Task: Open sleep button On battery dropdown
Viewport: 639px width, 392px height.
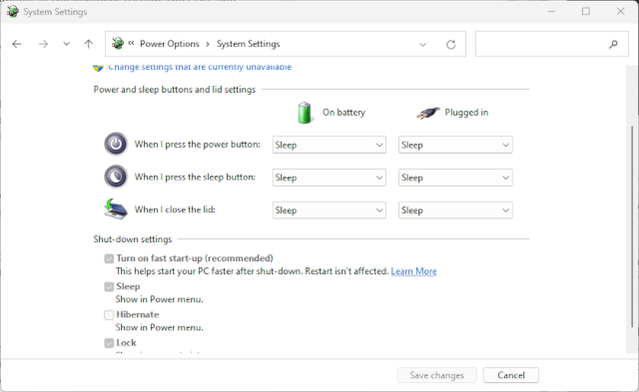Action: pyautogui.click(x=329, y=178)
